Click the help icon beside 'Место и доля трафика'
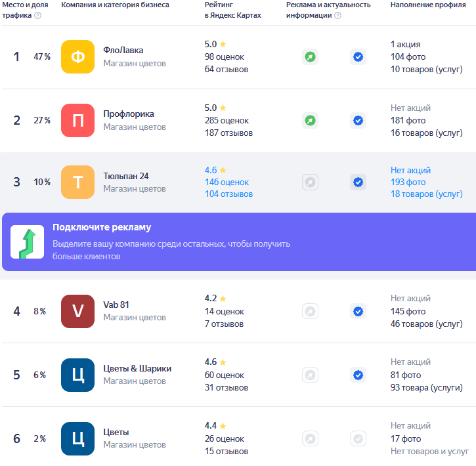 tap(37, 16)
